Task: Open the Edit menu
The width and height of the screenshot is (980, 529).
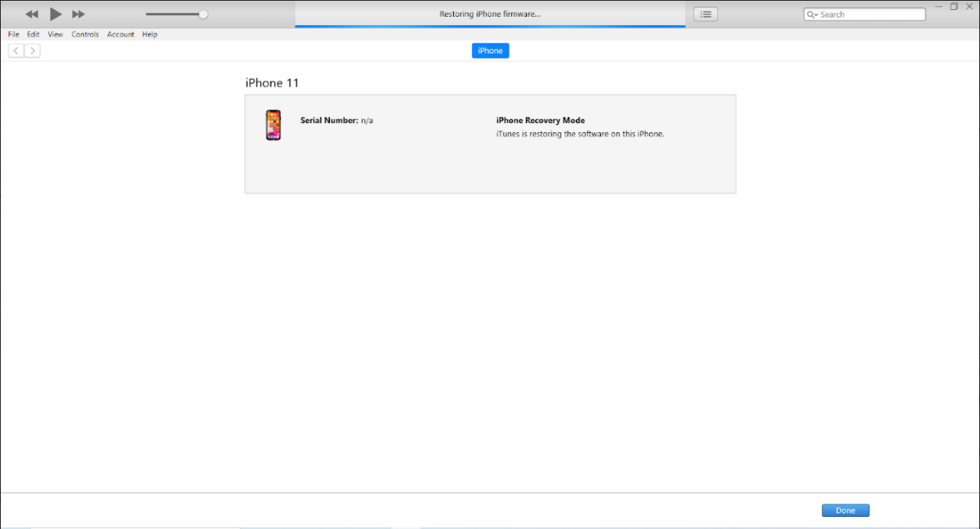Action: 33,34
